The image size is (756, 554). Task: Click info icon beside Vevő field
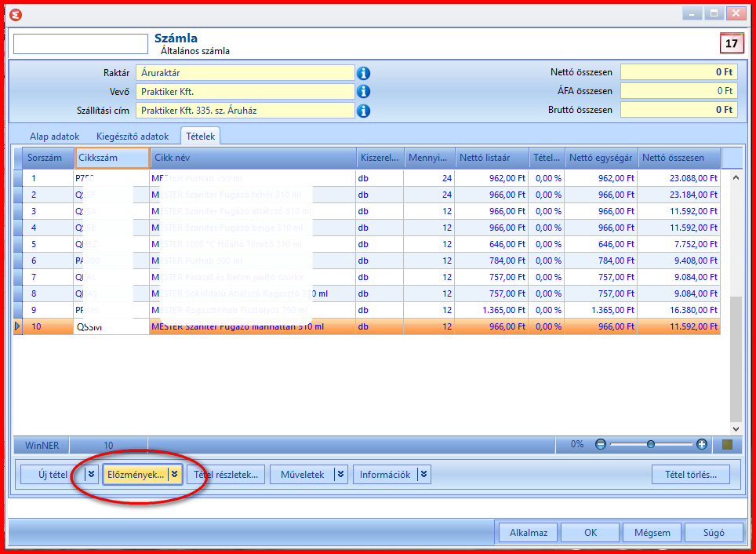[363, 91]
